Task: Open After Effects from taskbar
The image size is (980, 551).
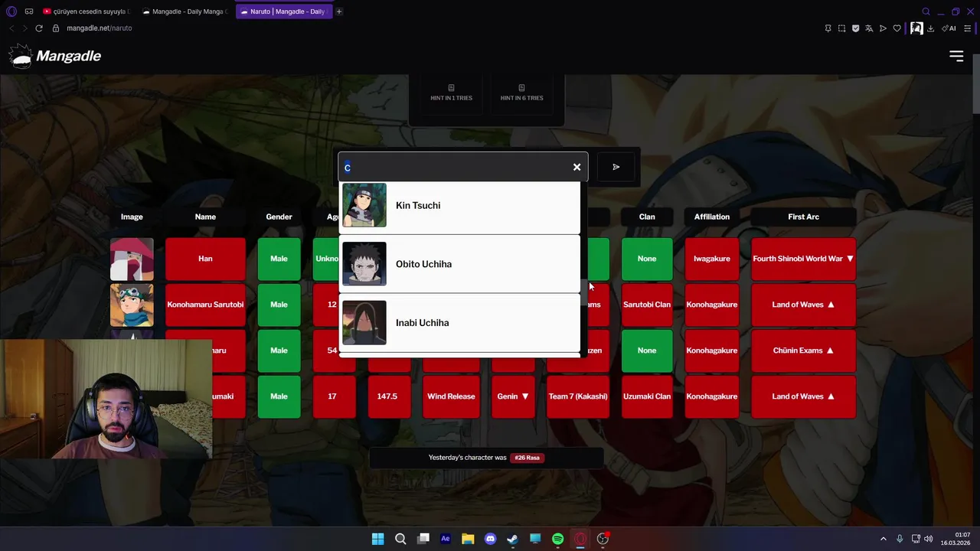Action: point(446,539)
